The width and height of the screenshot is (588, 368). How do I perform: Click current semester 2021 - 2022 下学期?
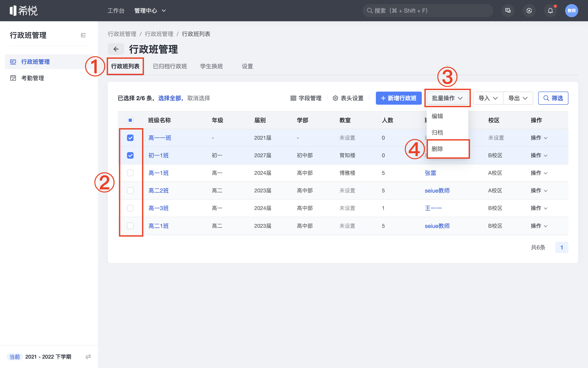pyautogui.click(x=48, y=357)
